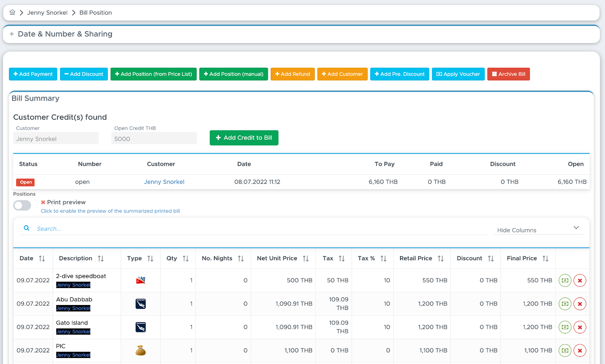This screenshot has height=364, width=605.
Task: Click Apply Voucher button
Action: click(458, 74)
